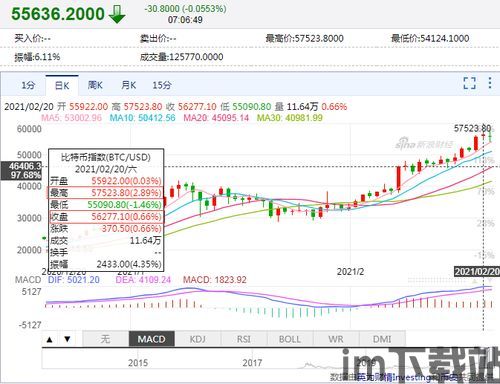
Task: Click the 2021/2 x-axis label
Action: [350, 272]
